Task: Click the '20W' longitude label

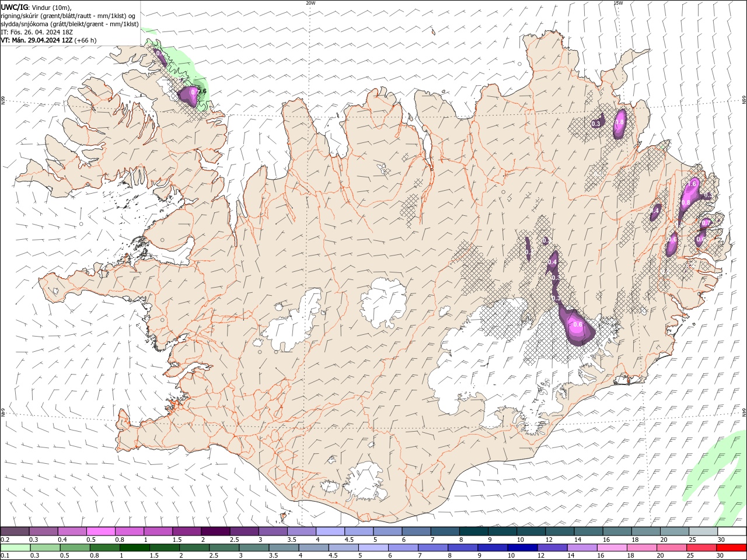Action: point(310,2)
